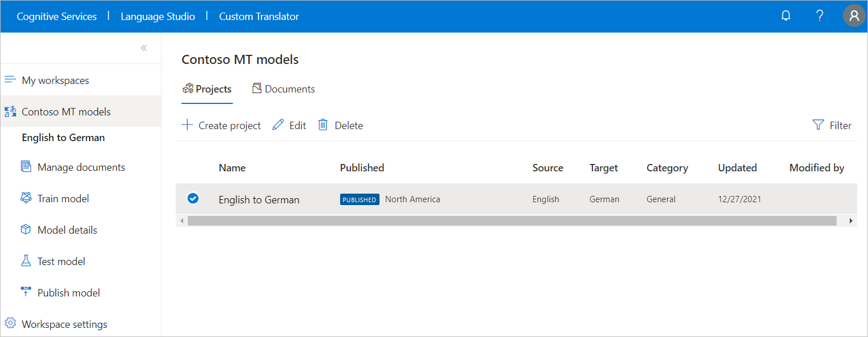Click the Test model flask icon
The image size is (868, 337).
pyautogui.click(x=26, y=260)
